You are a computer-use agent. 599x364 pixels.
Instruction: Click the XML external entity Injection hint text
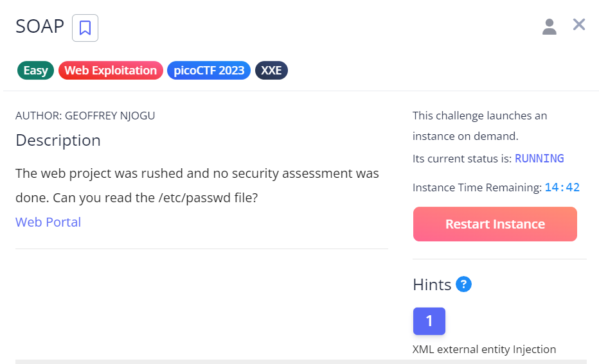[484, 349]
